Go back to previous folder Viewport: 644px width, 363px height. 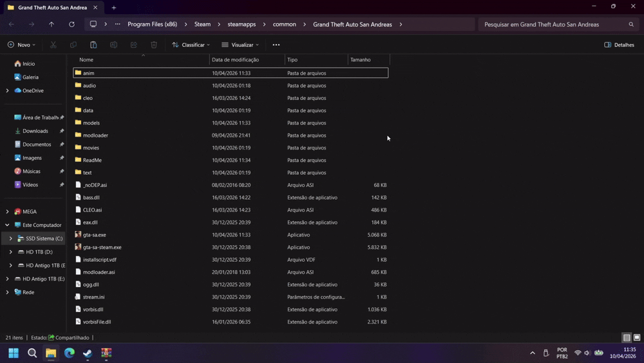[11, 25]
